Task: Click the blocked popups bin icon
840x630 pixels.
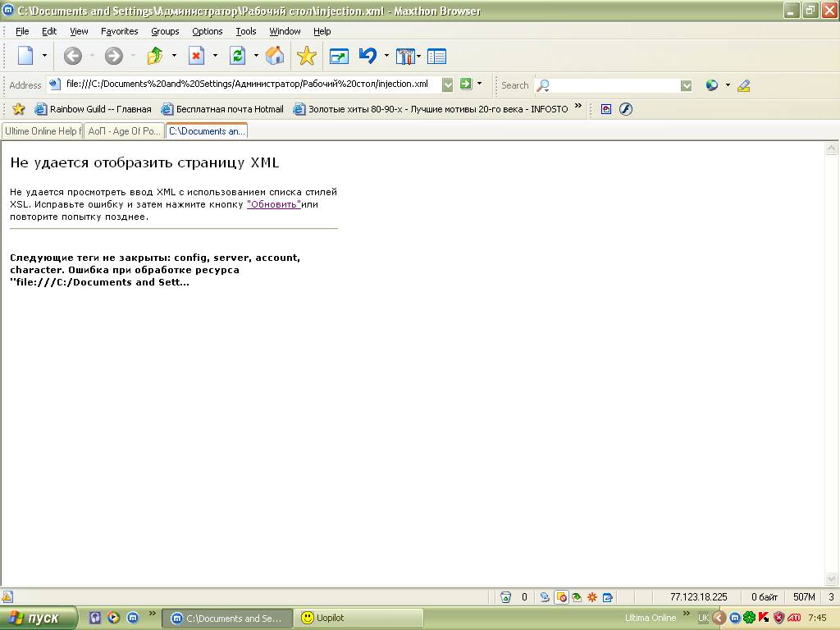Action: [505, 597]
